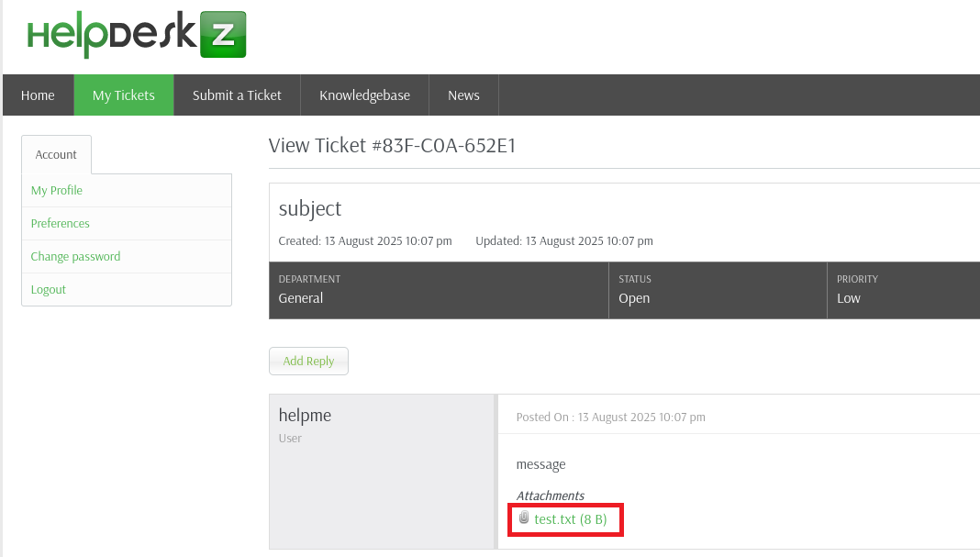Open the My Tickets section

click(x=124, y=95)
